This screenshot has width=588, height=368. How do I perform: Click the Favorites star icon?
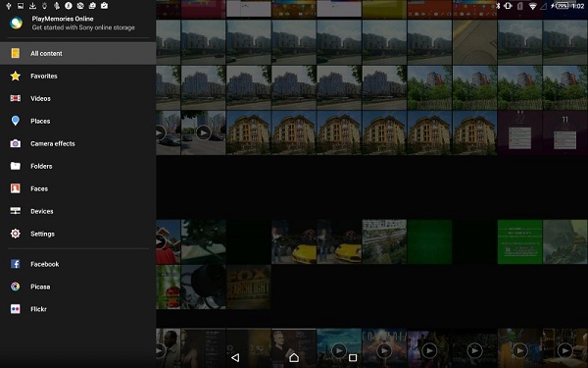16,76
